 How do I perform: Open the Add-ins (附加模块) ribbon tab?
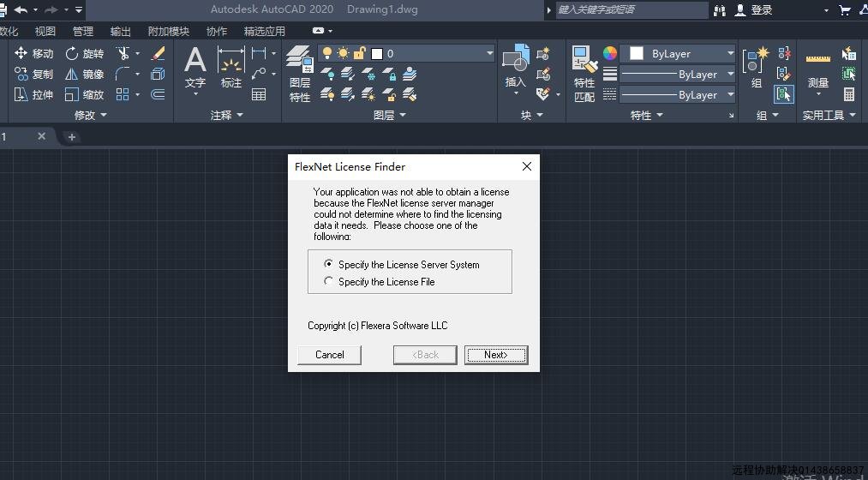click(x=169, y=32)
